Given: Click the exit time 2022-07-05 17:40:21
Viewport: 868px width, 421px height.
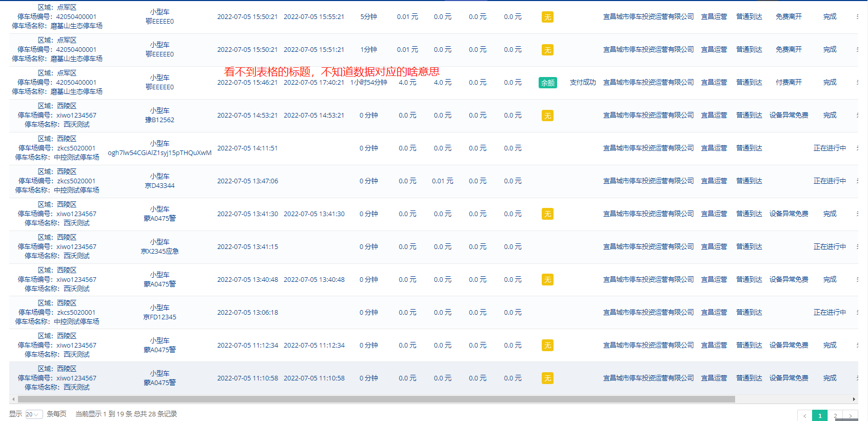Looking at the screenshot, I should click(x=314, y=83).
